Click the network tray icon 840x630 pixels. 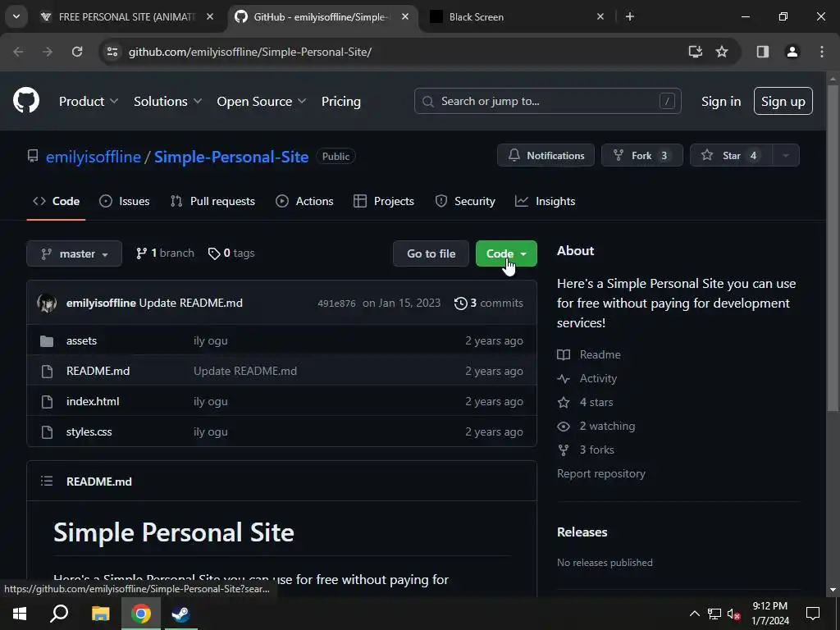point(714,614)
